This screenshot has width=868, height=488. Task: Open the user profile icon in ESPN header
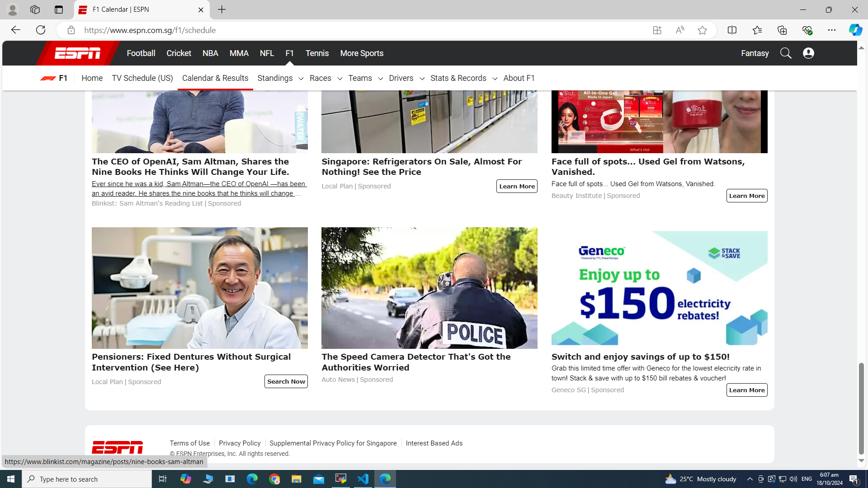[x=808, y=53]
